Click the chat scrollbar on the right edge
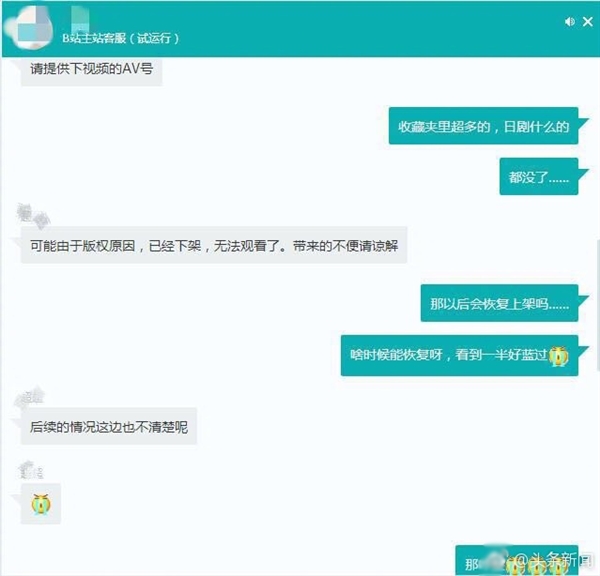The width and height of the screenshot is (600, 576). (x=597, y=305)
